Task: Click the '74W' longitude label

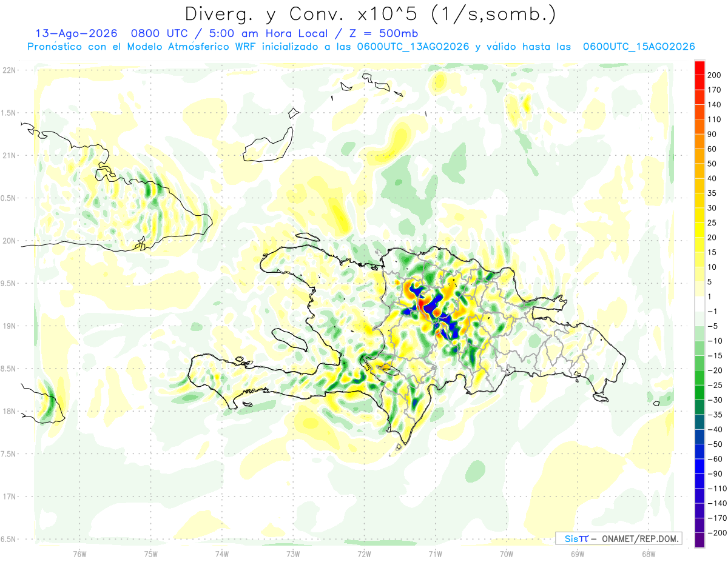Action: tap(222, 554)
